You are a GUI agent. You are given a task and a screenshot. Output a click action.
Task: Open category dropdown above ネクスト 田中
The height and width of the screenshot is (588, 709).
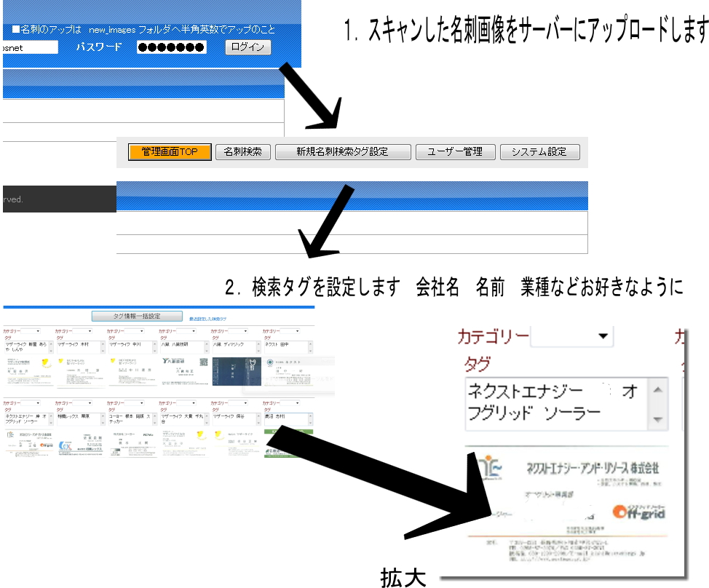290,331
